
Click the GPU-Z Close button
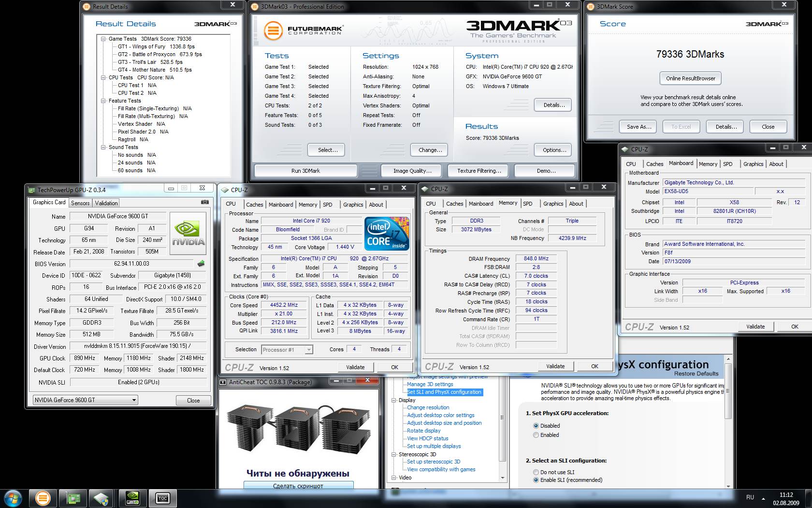(193, 400)
